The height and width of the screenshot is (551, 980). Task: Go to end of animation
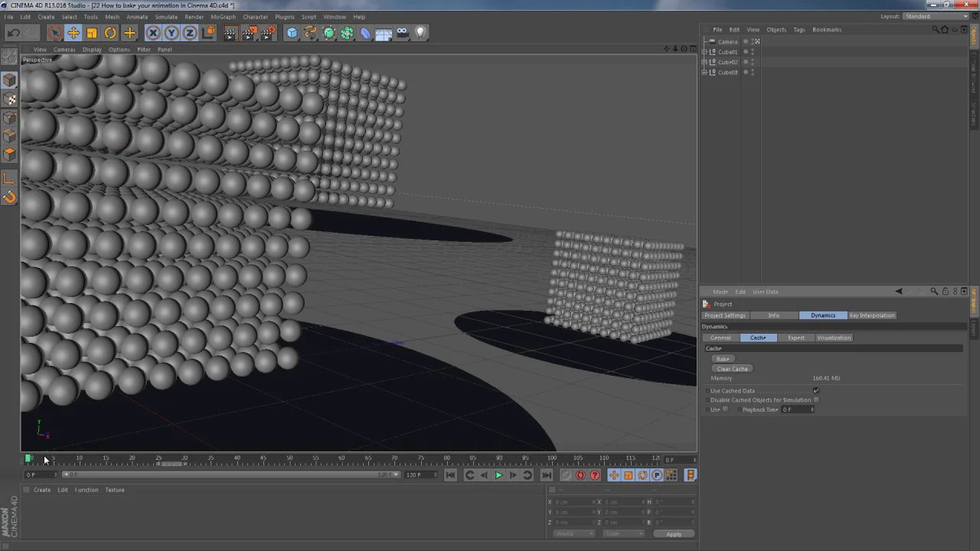click(546, 475)
